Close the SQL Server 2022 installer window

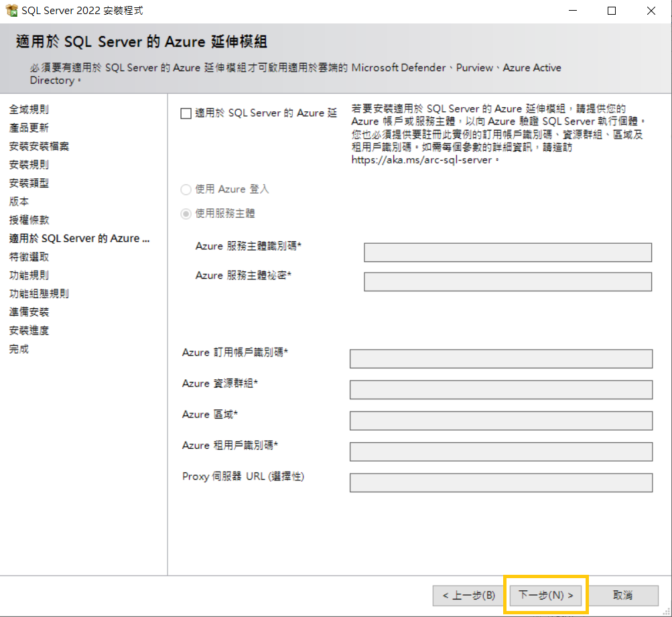point(651,11)
